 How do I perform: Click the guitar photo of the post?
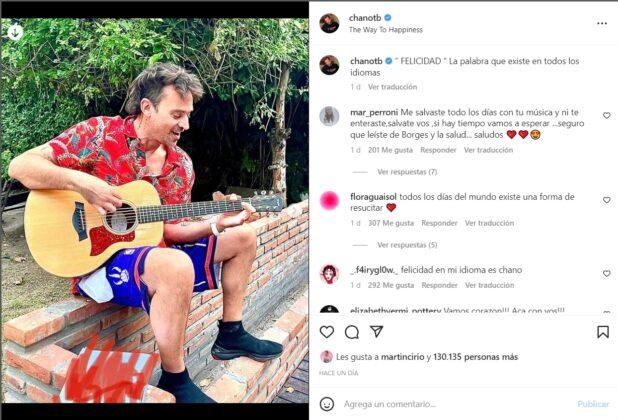155,210
